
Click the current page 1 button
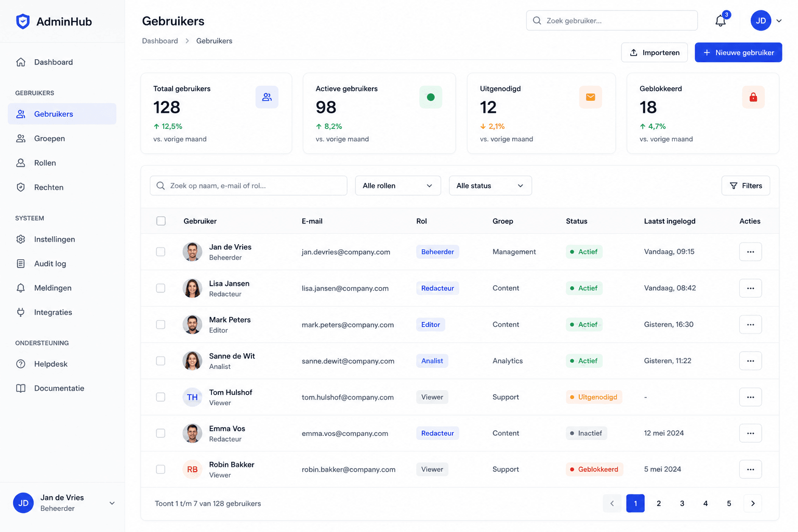635,503
